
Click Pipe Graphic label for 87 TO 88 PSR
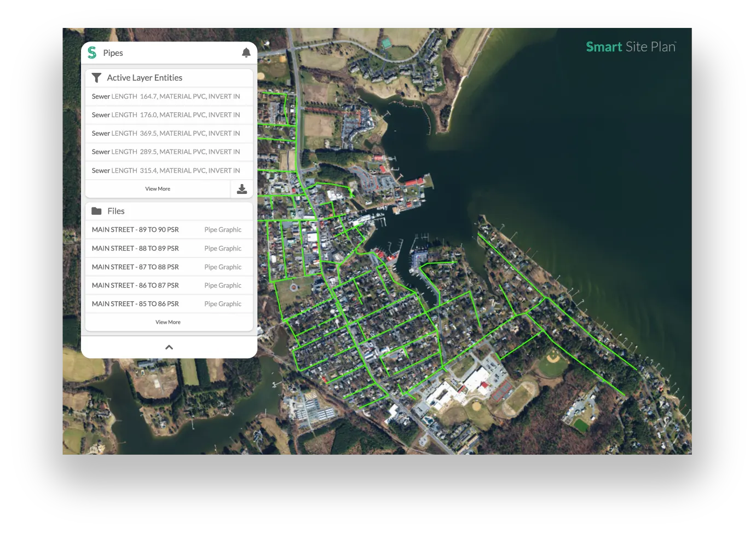click(x=223, y=267)
